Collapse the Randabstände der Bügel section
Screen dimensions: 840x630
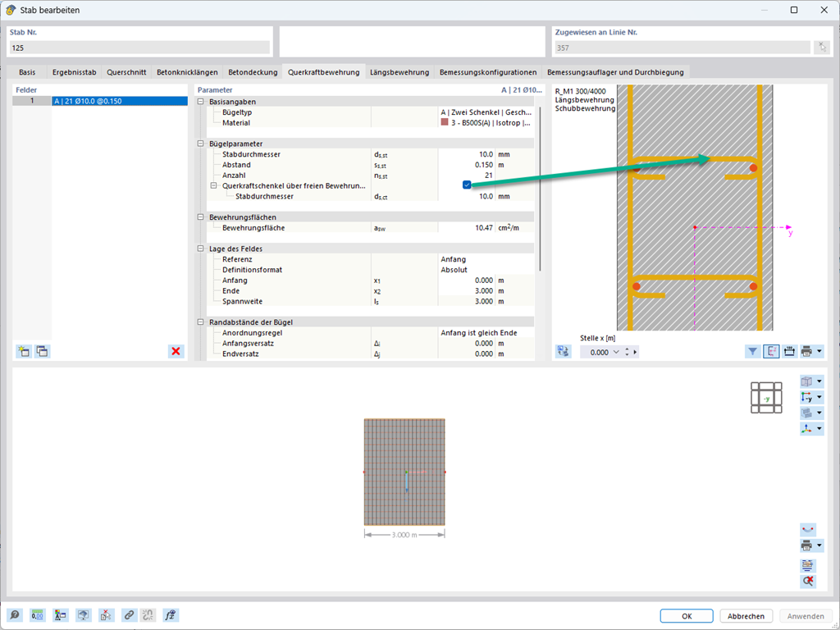(201, 322)
